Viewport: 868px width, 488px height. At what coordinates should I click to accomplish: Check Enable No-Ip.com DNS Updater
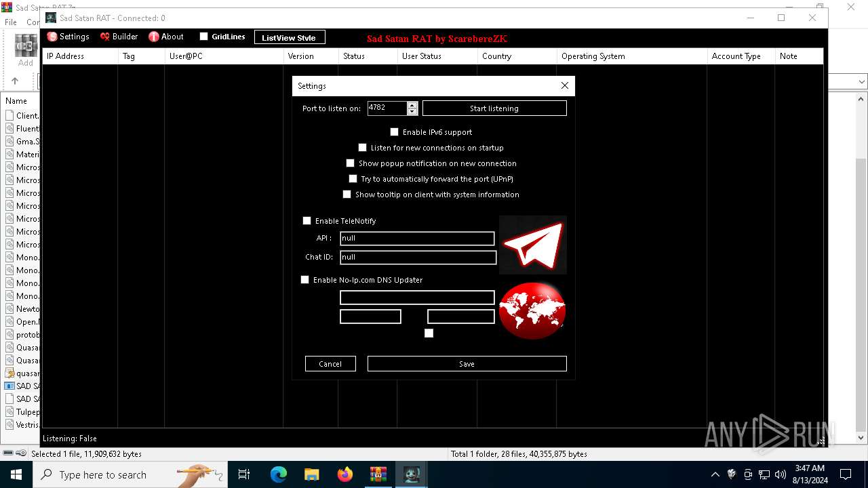tap(304, 280)
